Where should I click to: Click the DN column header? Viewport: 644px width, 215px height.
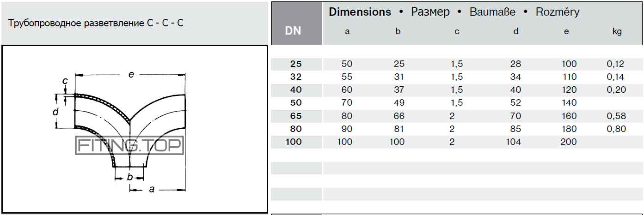tap(293, 31)
